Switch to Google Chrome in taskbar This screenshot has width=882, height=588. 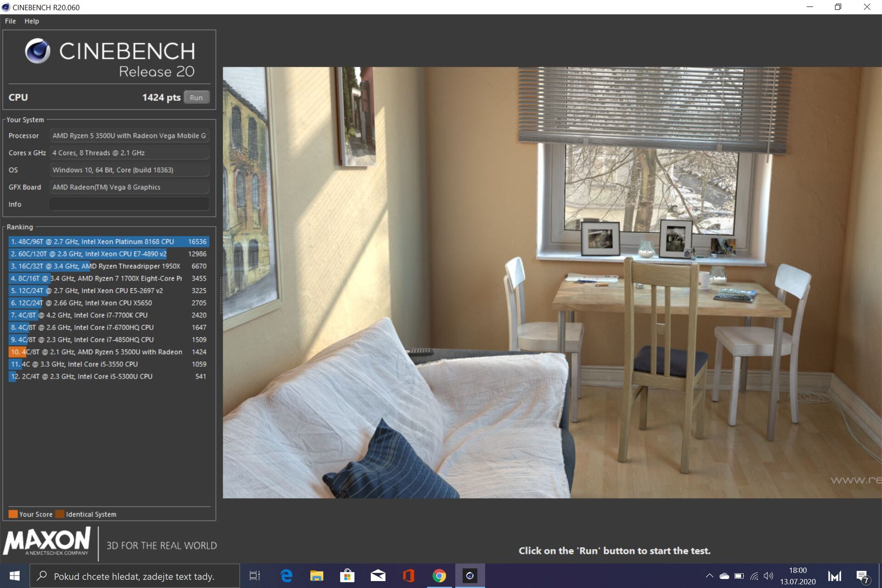[x=439, y=576]
